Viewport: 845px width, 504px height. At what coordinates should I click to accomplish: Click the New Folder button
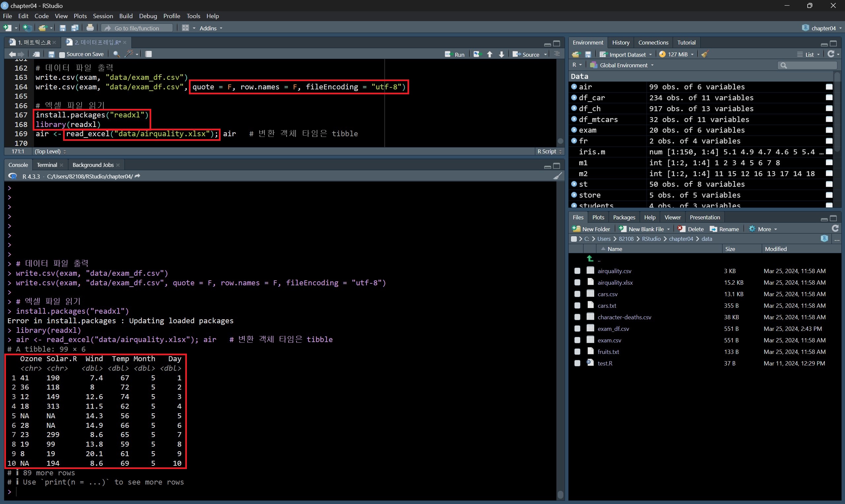591,229
